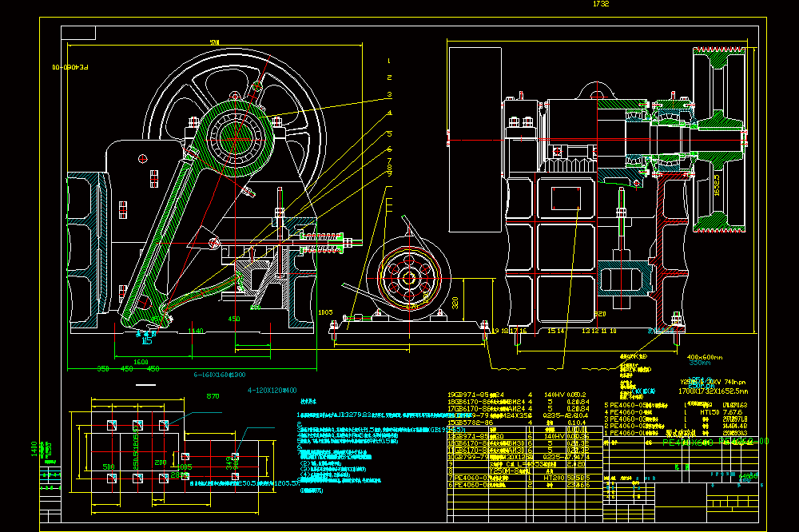The image size is (799, 532).
Task: Select the 6-160X160 foundation hole note
Action: pyautogui.click(x=219, y=375)
